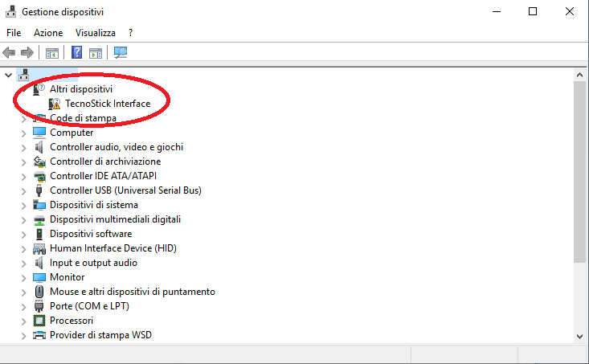Click the speaker icon of Controller audio, video e giochi

pyautogui.click(x=39, y=147)
